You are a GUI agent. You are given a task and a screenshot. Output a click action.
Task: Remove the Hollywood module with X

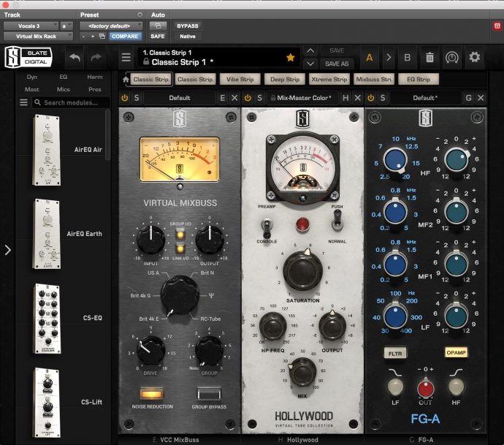pos(358,98)
